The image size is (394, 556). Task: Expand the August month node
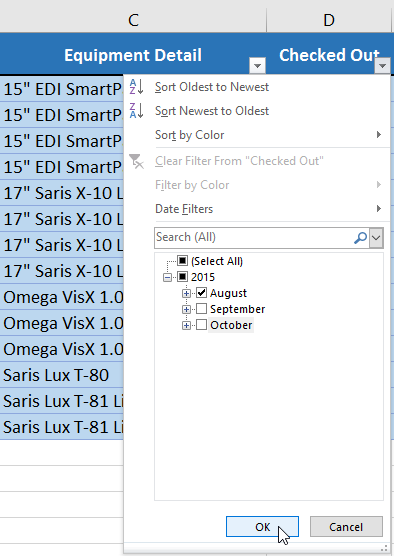click(x=186, y=293)
